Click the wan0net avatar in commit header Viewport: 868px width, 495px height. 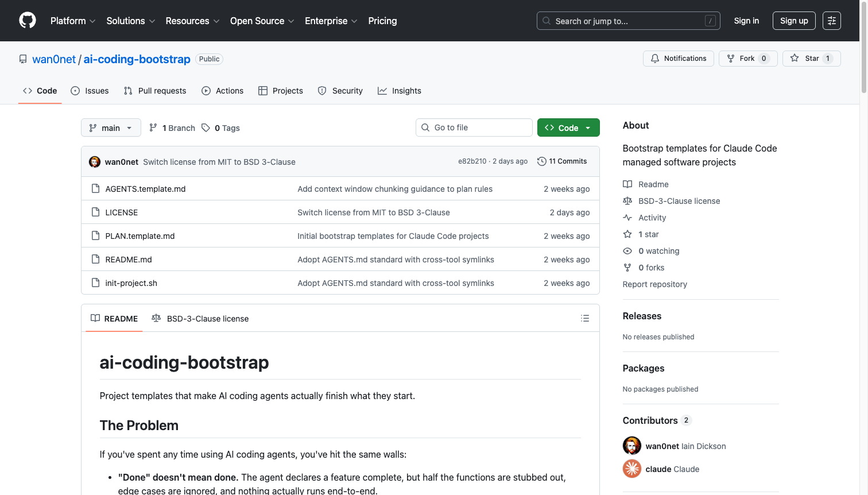pyautogui.click(x=94, y=161)
